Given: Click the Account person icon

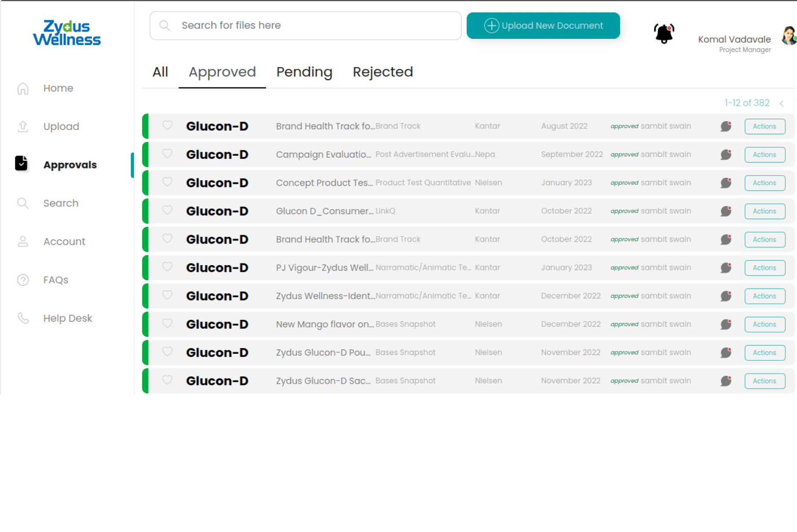Looking at the screenshot, I should coord(23,242).
